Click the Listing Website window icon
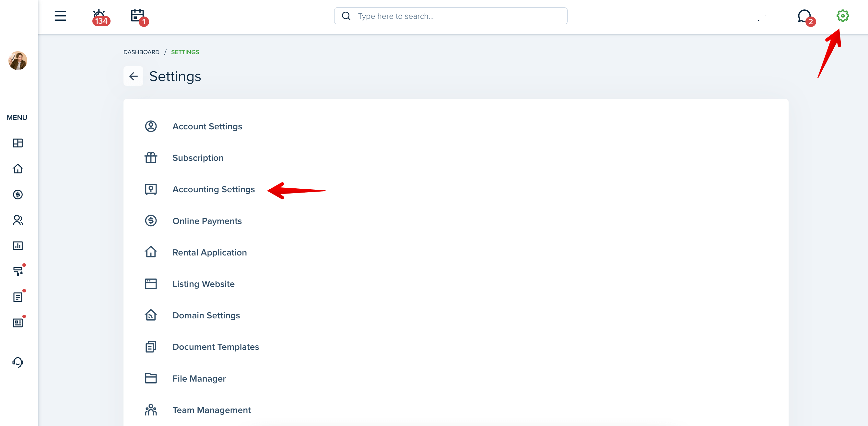Viewport: 868px width, 426px height. coord(151,284)
